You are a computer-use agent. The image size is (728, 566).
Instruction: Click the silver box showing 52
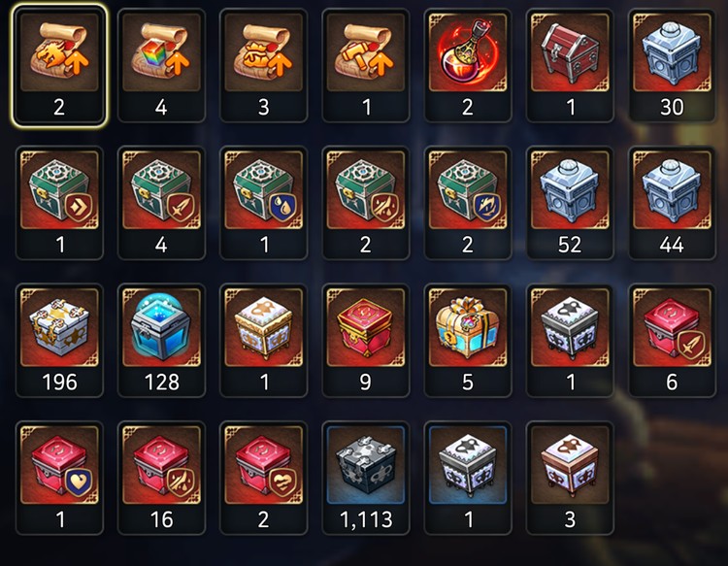570,203
